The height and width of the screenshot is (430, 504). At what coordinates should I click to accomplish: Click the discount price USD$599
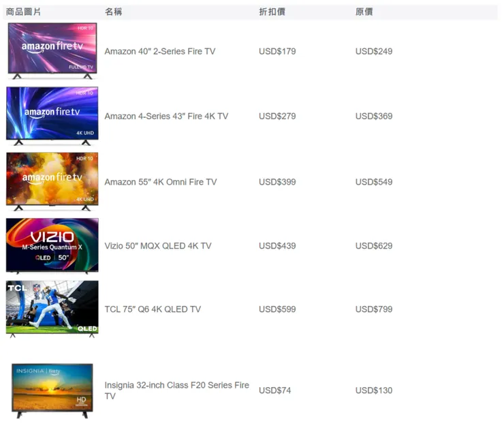(x=277, y=309)
